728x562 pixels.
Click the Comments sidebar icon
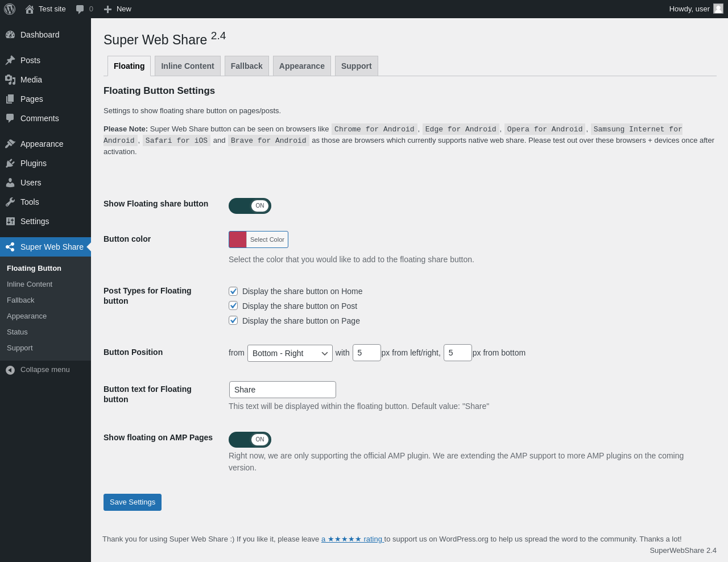click(x=10, y=118)
